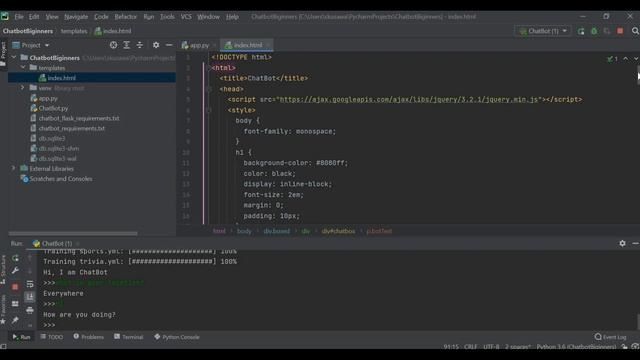Open the Event Log
The image size is (640, 360).
[610, 337]
